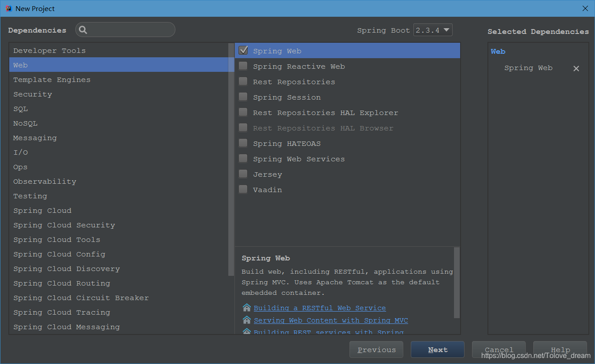Select the SQL category
Image resolution: width=595 pixels, height=364 pixels.
tap(119, 108)
